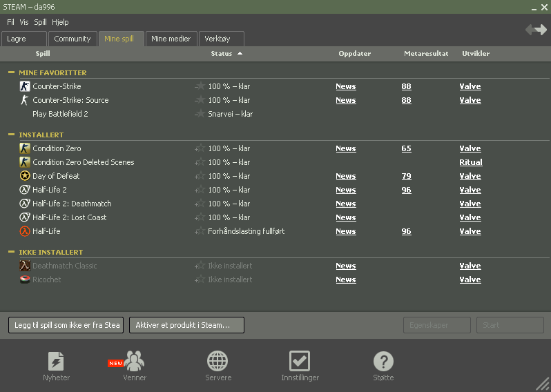Remove Counter-Strike: Source favorite star
The image size is (551, 392).
(200, 100)
